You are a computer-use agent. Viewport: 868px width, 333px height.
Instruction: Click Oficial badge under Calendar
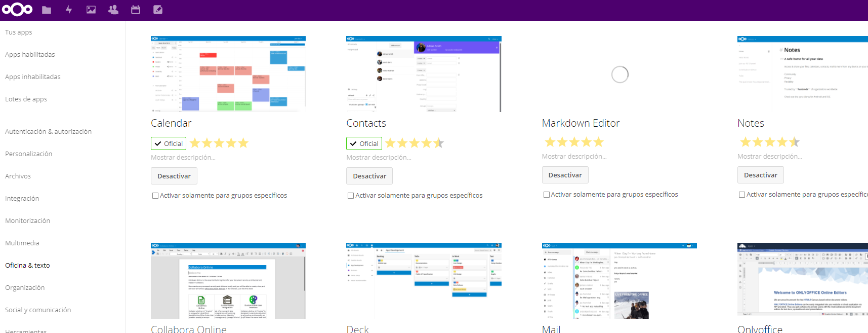[x=169, y=143]
